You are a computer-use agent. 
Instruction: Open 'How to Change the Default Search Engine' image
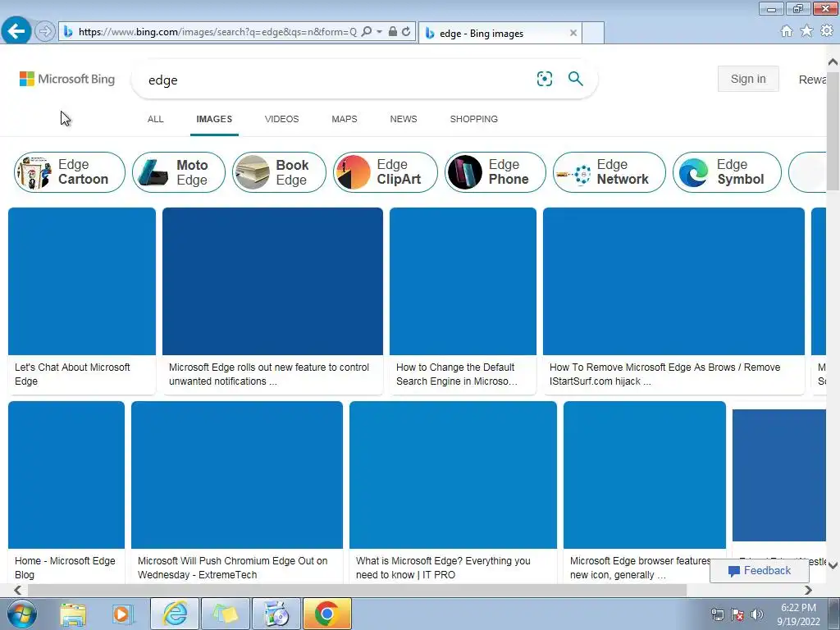pos(463,281)
